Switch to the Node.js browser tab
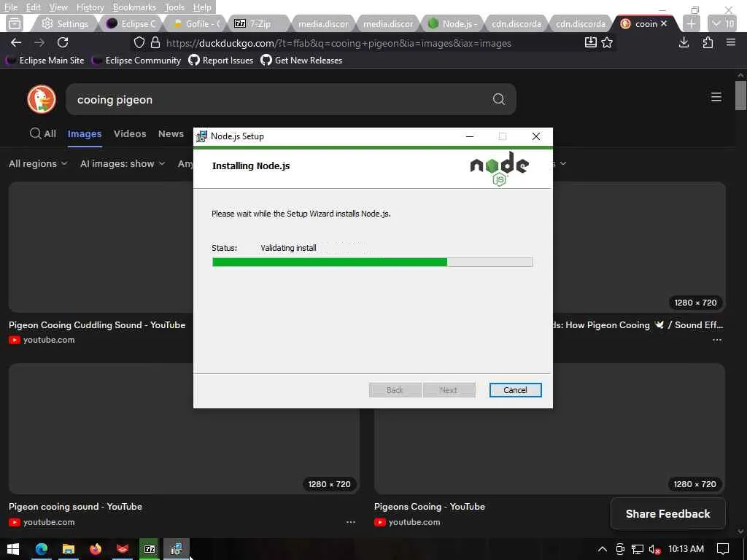The width and height of the screenshot is (747, 560). click(x=454, y=24)
